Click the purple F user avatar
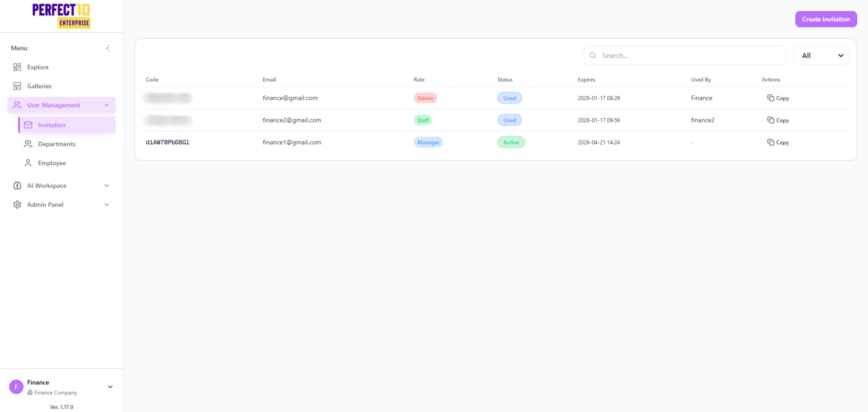 (x=16, y=387)
